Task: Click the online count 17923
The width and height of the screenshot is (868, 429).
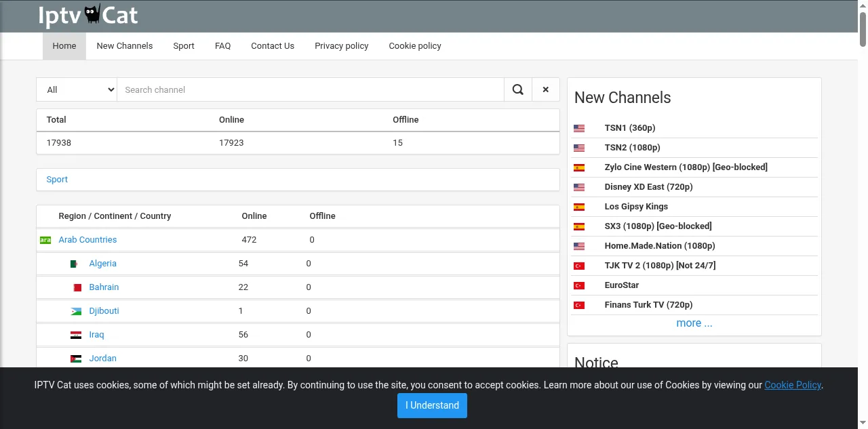Action: point(231,143)
